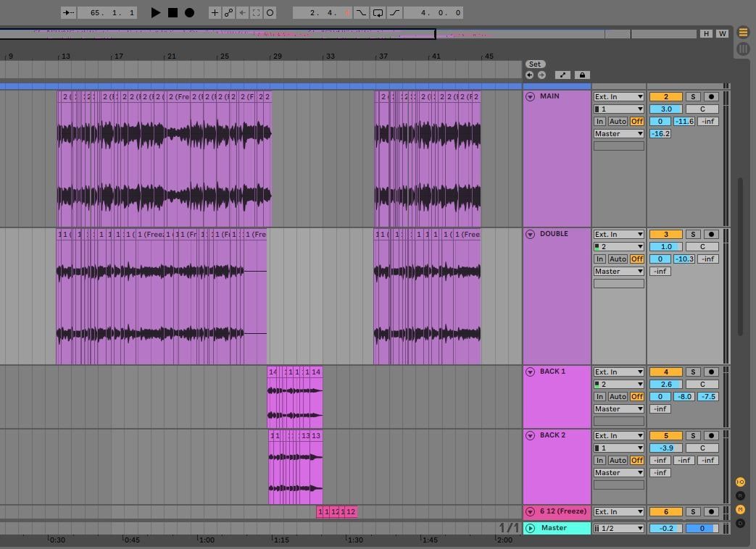
Task: Click the W optimize width button
Action: 722,34
